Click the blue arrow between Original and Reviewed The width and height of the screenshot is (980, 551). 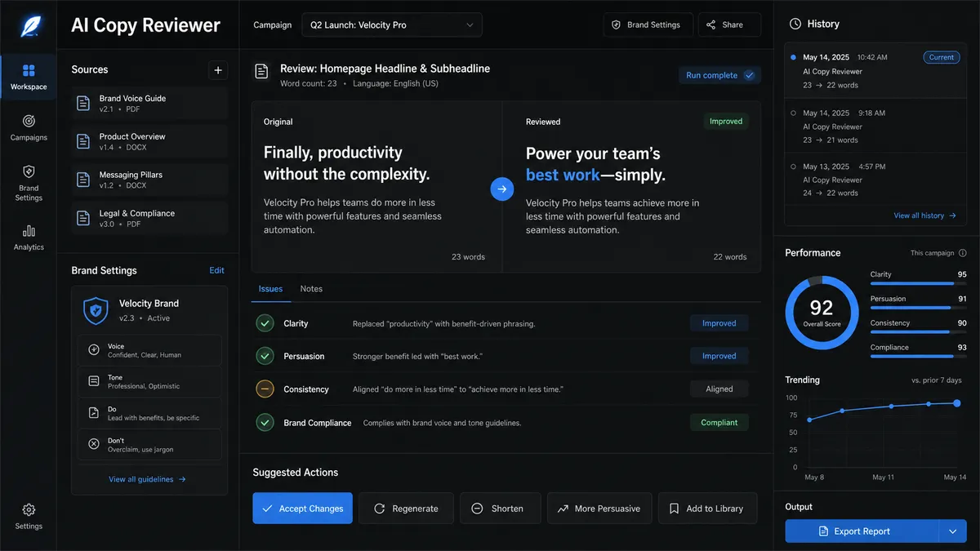tap(501, 189)
